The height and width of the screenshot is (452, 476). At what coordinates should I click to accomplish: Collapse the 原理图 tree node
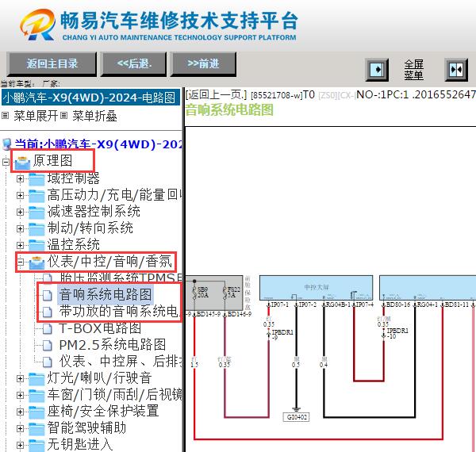coord(6,162)
